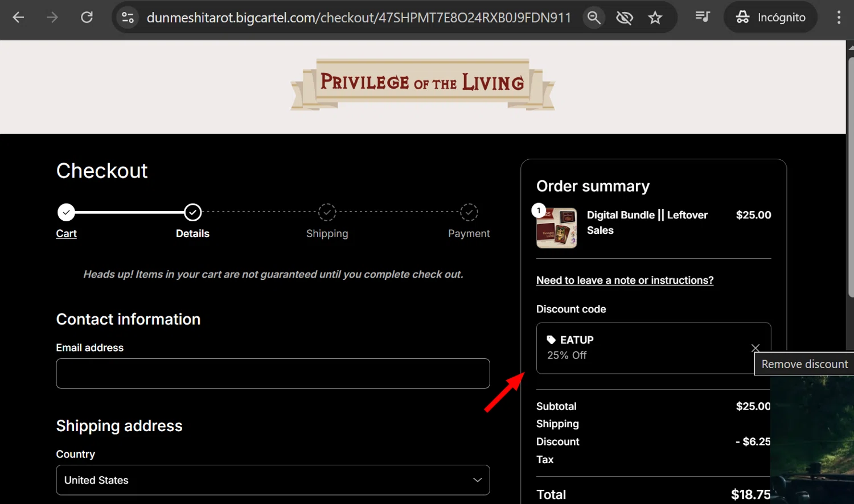Image resolution: width=854 pixels, height=504 pixels.
Task: Click the Privilege of the Living logo
Action: tap(422, 84)
